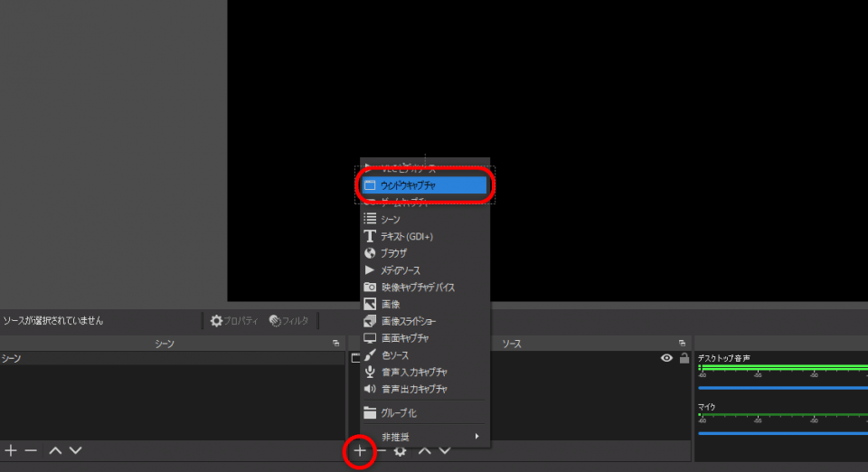Screen dimensions: 868x472
Task: Select the シーン item in the scene list
Action: coord(13,359)
